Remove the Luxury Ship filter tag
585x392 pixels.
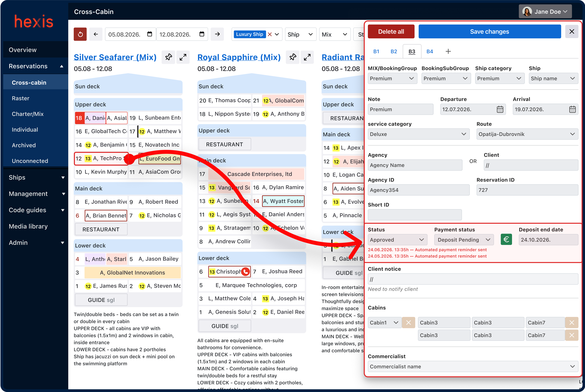click(x=270, y=35)
